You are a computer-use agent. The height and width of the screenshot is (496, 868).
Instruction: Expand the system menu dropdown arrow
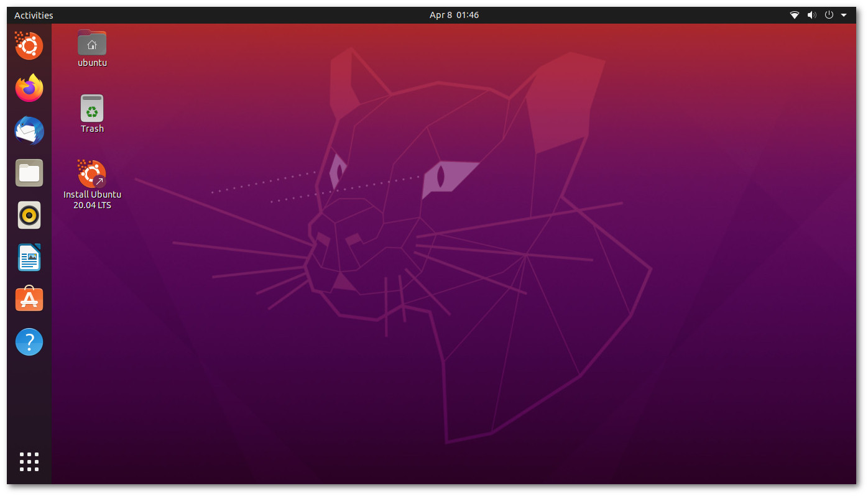point(844,15)
